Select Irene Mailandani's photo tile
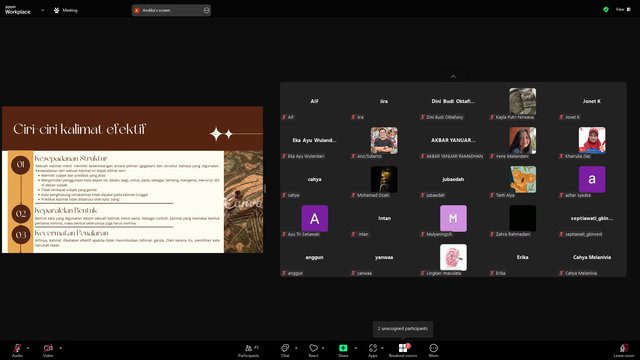Viewport: 640px width, 360px height. point(522,140)
